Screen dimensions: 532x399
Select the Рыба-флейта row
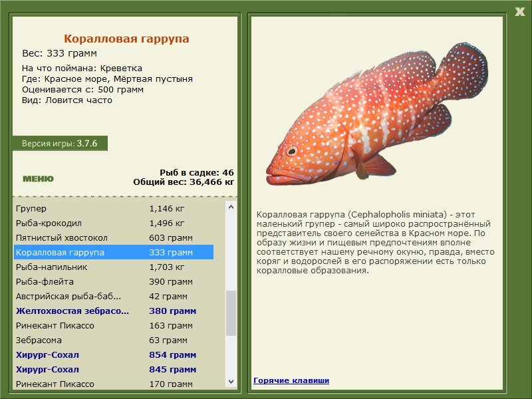[x=114, y=281]
